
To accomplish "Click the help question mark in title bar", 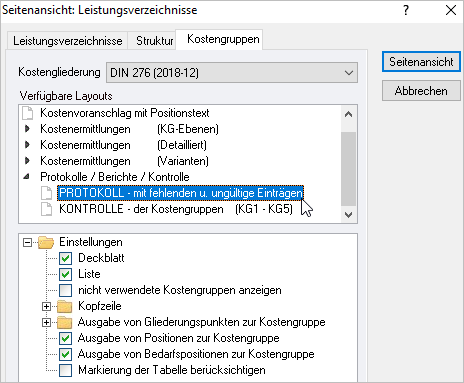I will tap(406, 10).
